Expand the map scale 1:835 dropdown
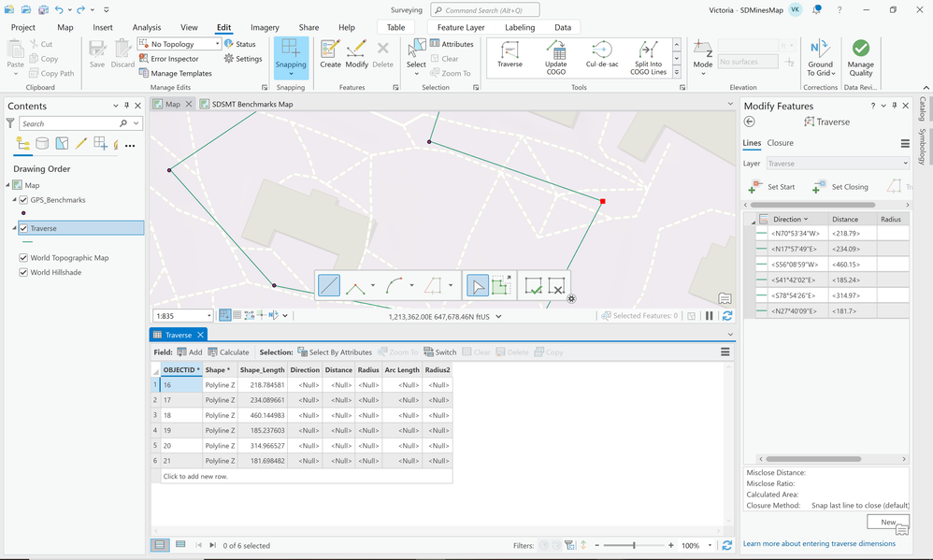 click(x=209, y=316)
